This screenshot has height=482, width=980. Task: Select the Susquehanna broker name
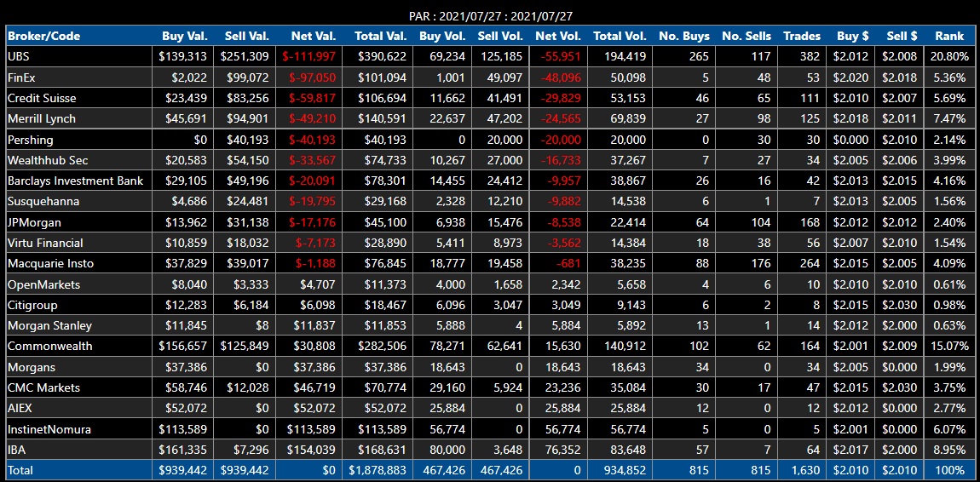pyautogui.click(x=43, y=201)
